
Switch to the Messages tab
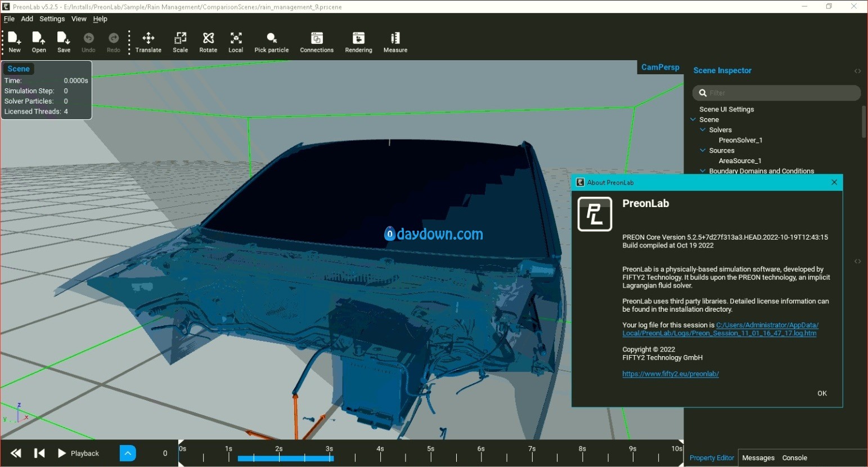(758, 458)
